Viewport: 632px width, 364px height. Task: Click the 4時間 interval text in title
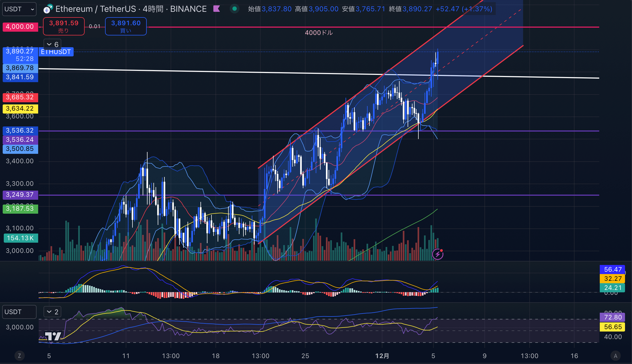[x=153, y=9]
